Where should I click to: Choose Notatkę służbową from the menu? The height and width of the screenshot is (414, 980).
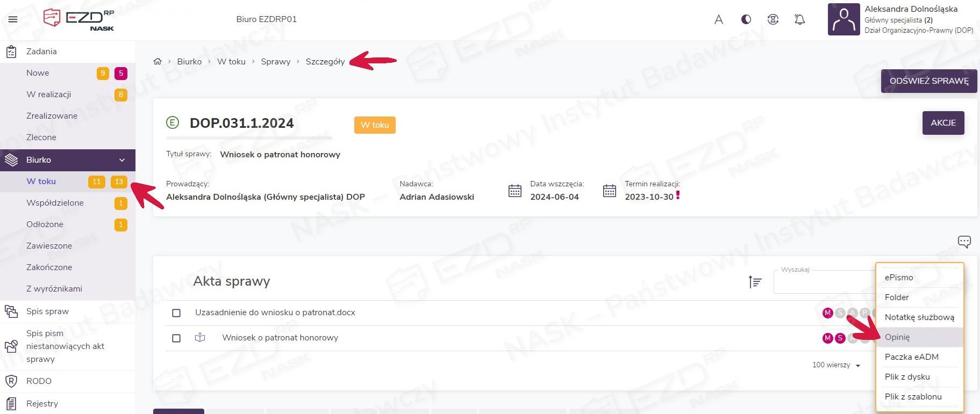(x=919, y=317)
